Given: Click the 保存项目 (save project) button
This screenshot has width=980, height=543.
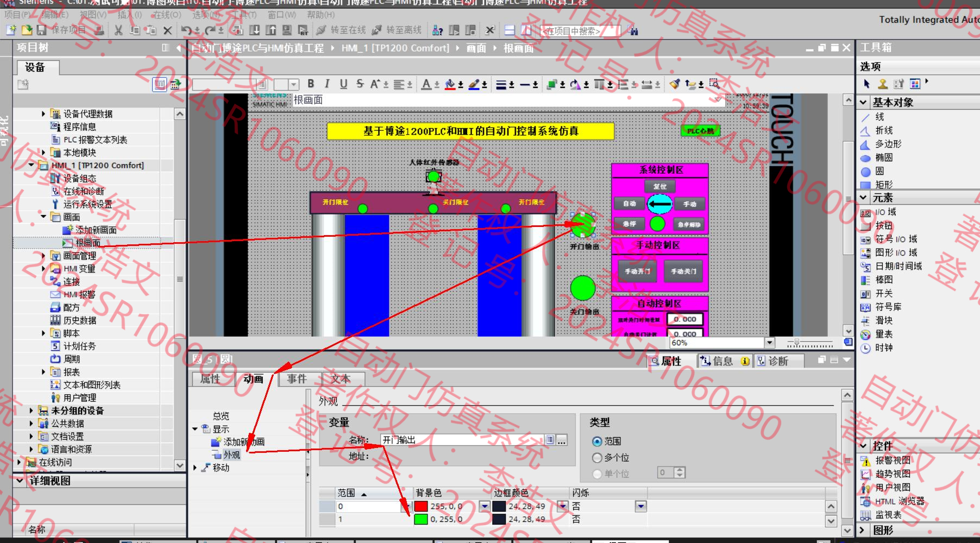Looking at the screenshot, I should coord(61,30).
